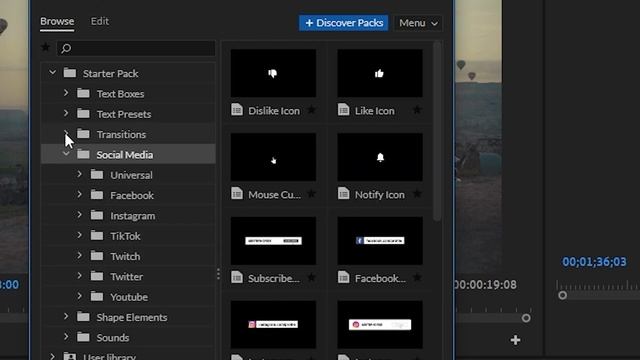Click the 00;01;36;03 timecode
The width and height of the screenshot is (640, 360).
(x=594, y=262)
